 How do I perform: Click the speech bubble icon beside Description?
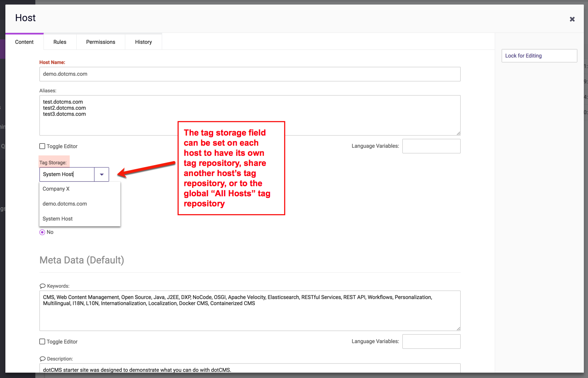coord(43,359)
